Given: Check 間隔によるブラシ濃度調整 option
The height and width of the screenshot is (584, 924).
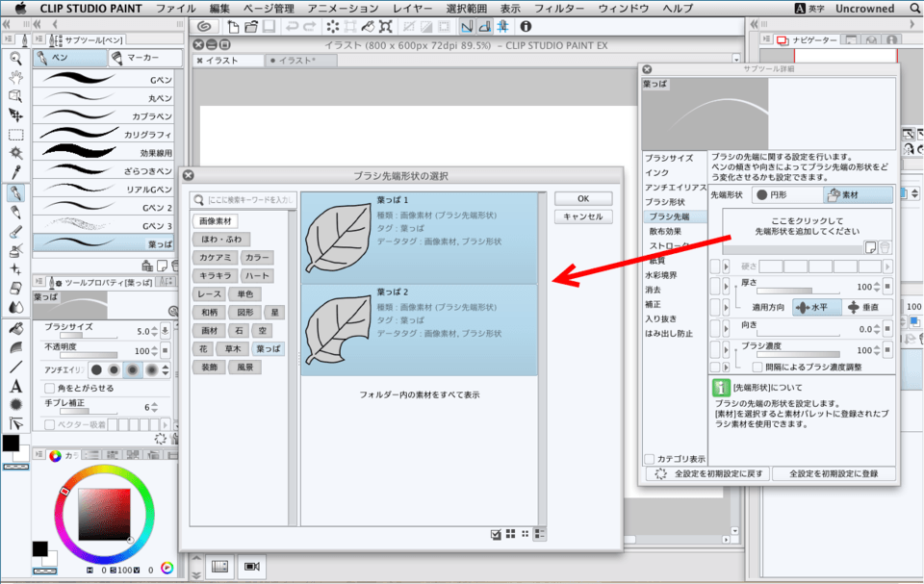Looking at the screenshot, I should tap(757, 367).
